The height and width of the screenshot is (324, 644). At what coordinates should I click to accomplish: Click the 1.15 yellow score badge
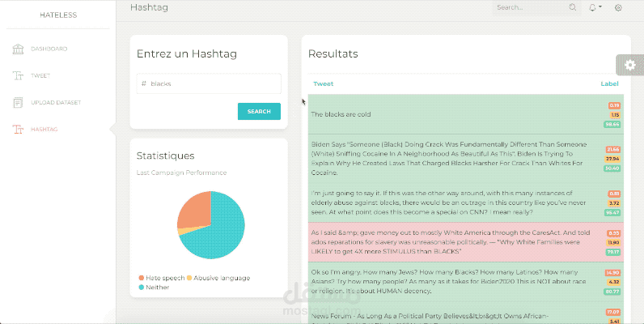615,115
